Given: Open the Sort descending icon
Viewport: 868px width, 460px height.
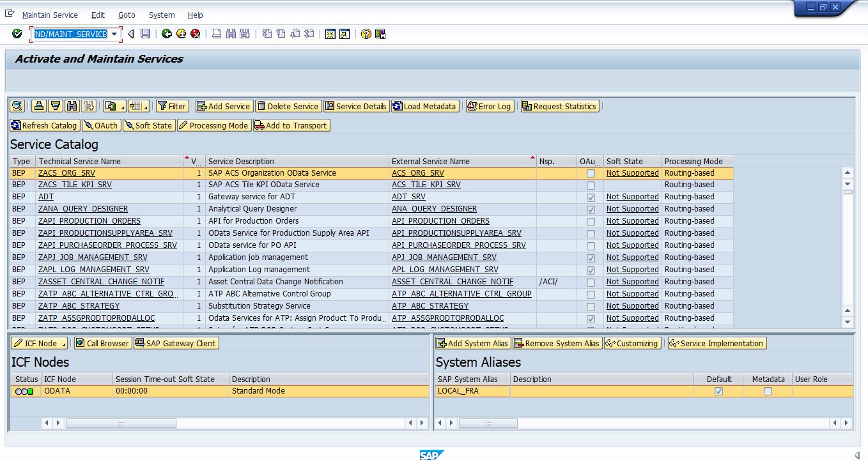Looking at the screenshot, I should point(56,106).
